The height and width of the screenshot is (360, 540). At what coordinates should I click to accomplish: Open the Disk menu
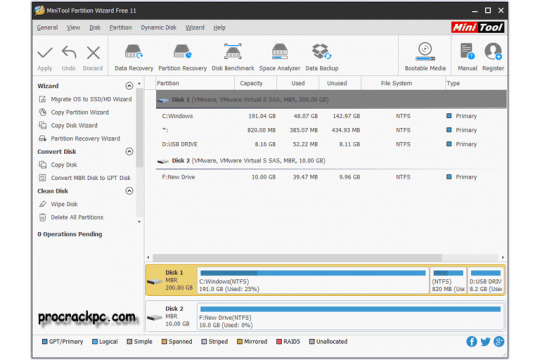[95, 28]
